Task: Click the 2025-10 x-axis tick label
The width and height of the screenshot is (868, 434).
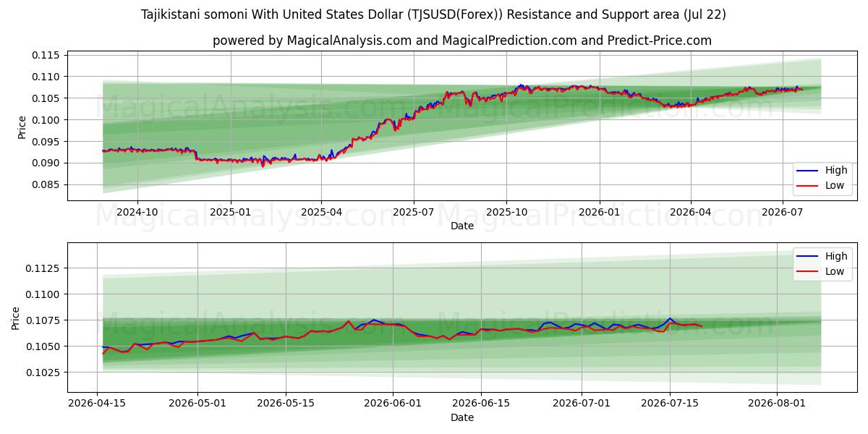Action: pos(506,213)
